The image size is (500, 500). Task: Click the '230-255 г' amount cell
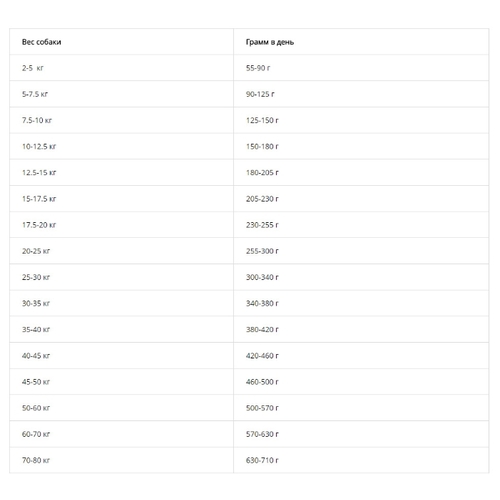[x=262, y=225]
